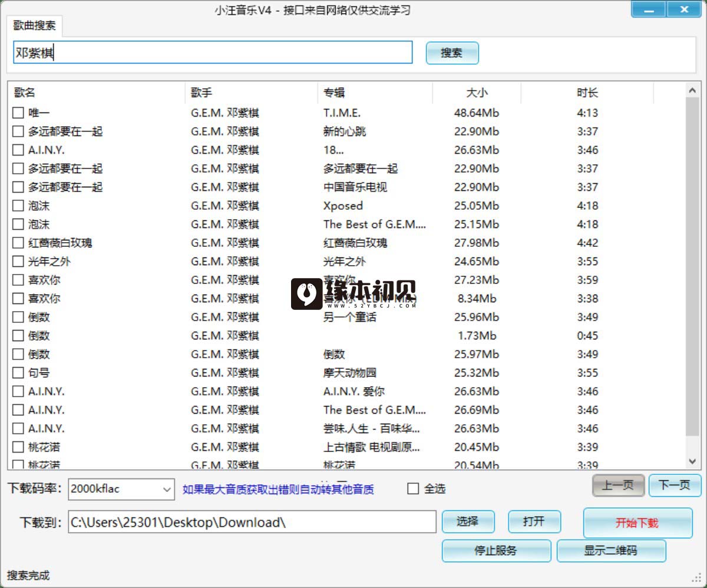Viewport: 707px width, 588px height.
Task: Click the size value 24.65Mb
Action: point(477,261)
